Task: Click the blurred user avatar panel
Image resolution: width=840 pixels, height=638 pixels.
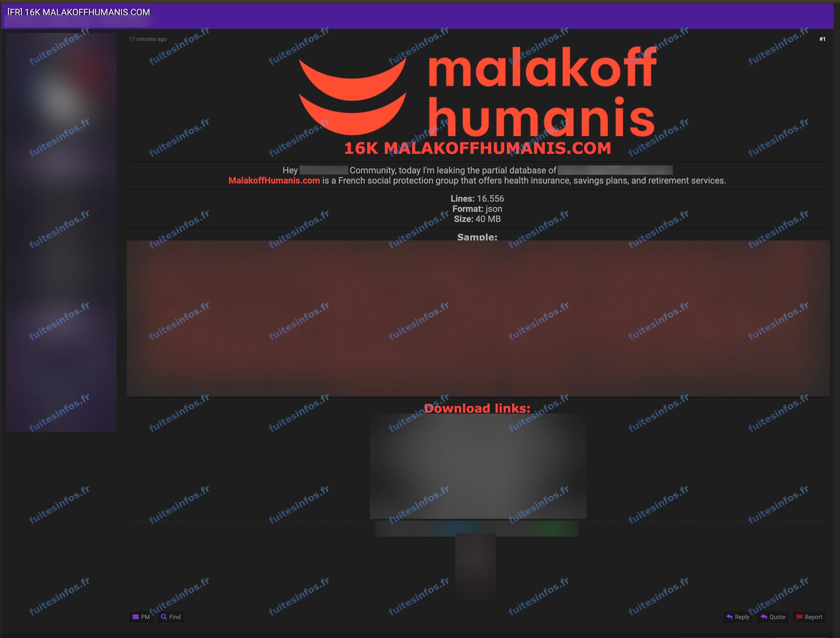Action: (61, 232)
